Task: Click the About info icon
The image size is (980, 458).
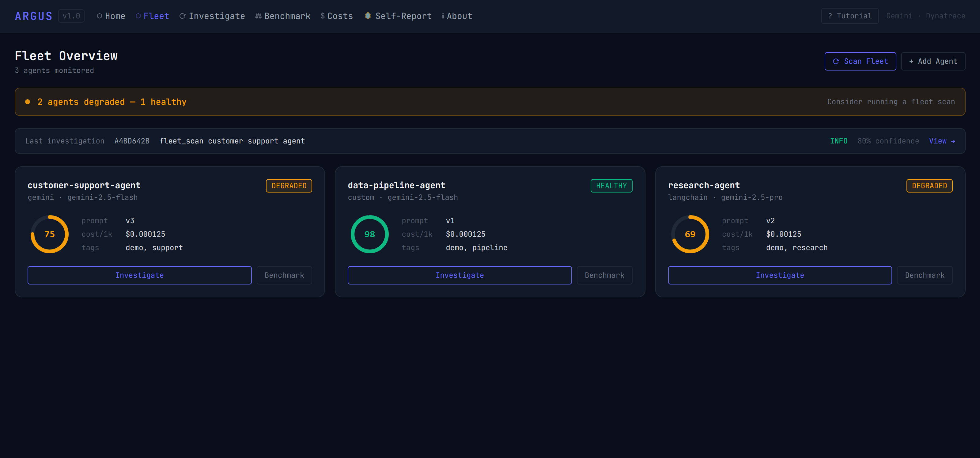Action: (443, 16)
